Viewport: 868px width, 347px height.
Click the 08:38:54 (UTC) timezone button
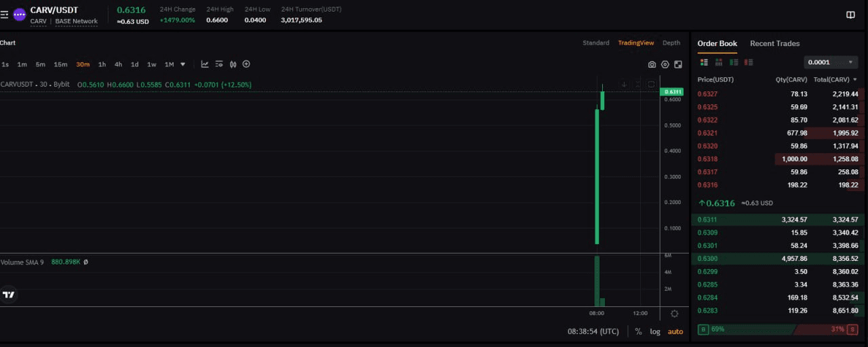click(x=593, y=331)
